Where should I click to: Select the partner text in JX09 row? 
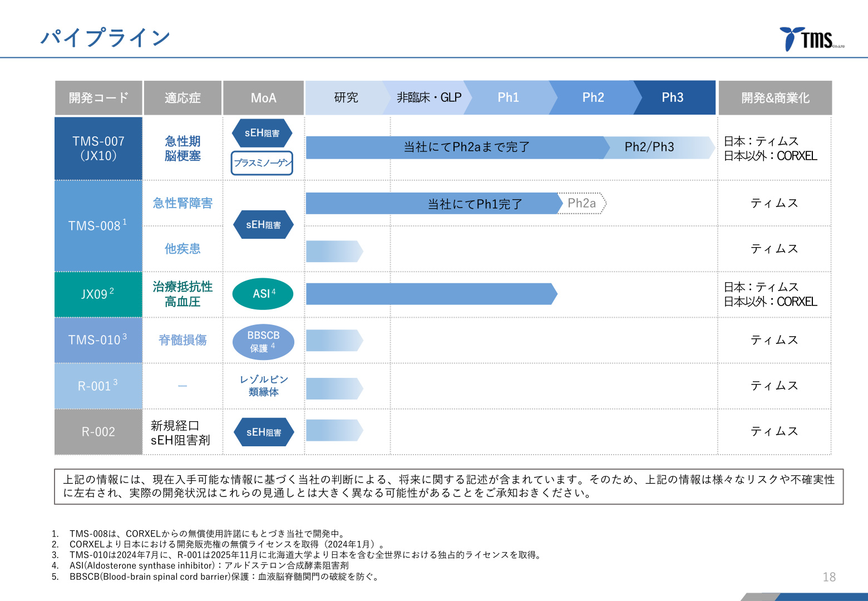(771, 294)
